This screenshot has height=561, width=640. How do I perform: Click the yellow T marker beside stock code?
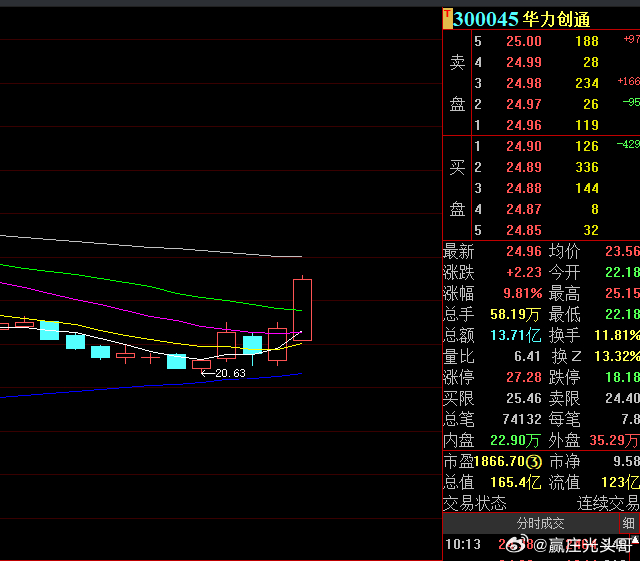(x=447, y=19)
